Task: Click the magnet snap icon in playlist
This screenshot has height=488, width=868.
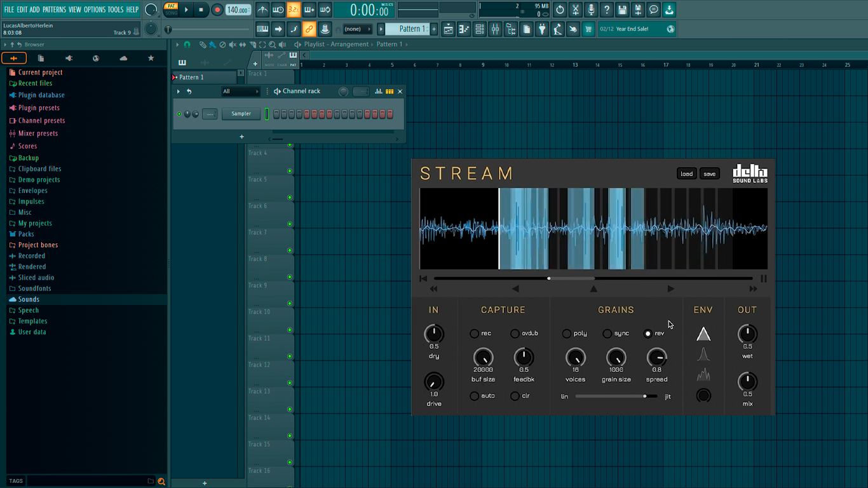Action: pos(187,44)
